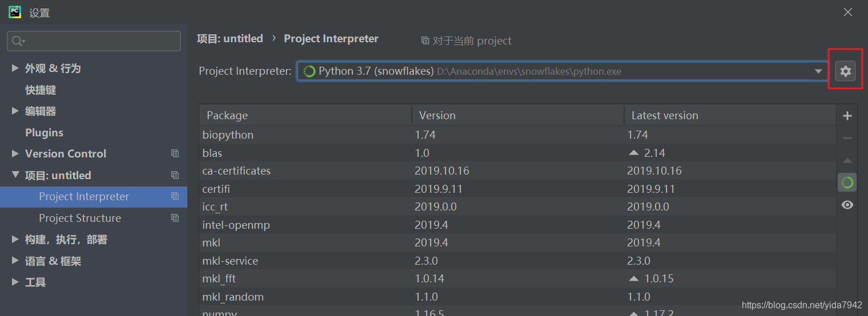The height and width of the screenshot is (316, 868).
Task: Click the upgrade package arrow icon
Action: click(847, 161)
